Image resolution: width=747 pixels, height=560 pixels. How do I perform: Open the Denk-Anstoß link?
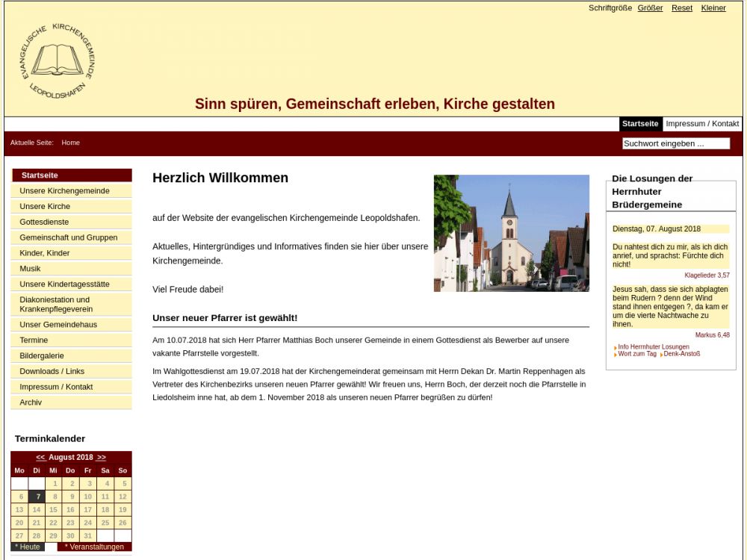pos(681,354)
